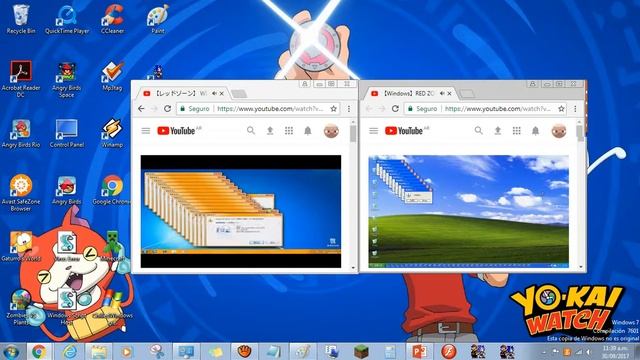The height and width of the screenshot is (360, 640).
Task: Close the レッドゾーン tab in left Chrome
Action: 222,93
